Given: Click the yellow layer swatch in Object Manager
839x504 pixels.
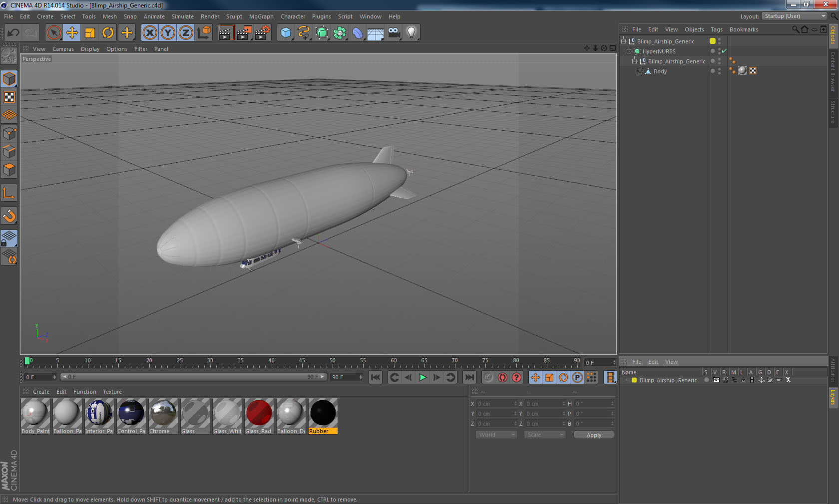Looking at the screenshot, I should click(713, 41).
